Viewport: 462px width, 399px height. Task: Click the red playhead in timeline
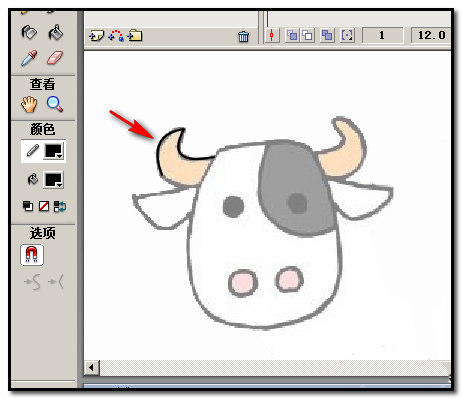click(267, 19)
